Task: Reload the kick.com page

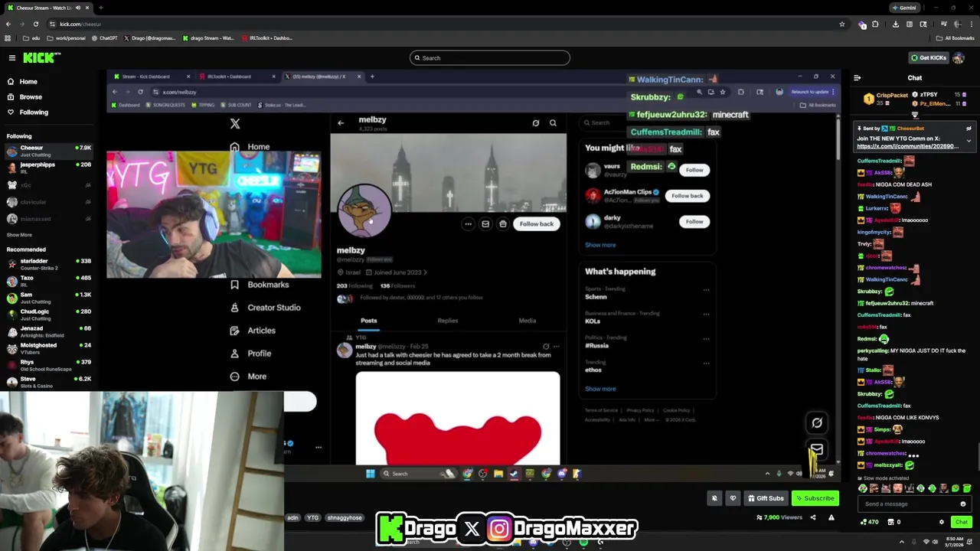Action: (x=35, y=24)
